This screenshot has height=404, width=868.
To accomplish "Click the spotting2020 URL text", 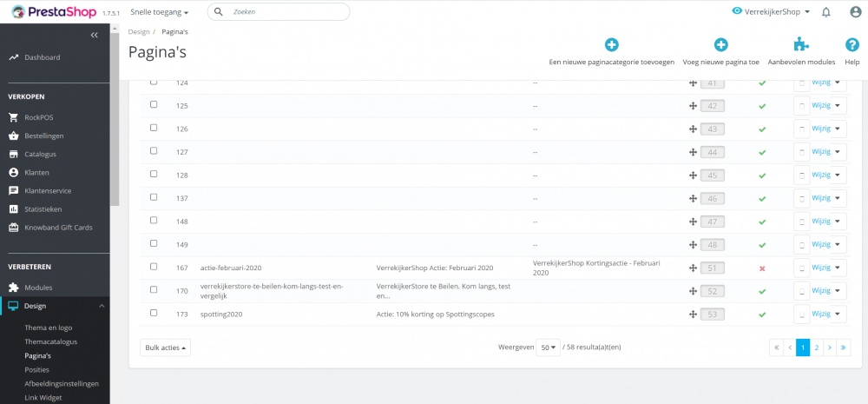I will coord(221,315).
